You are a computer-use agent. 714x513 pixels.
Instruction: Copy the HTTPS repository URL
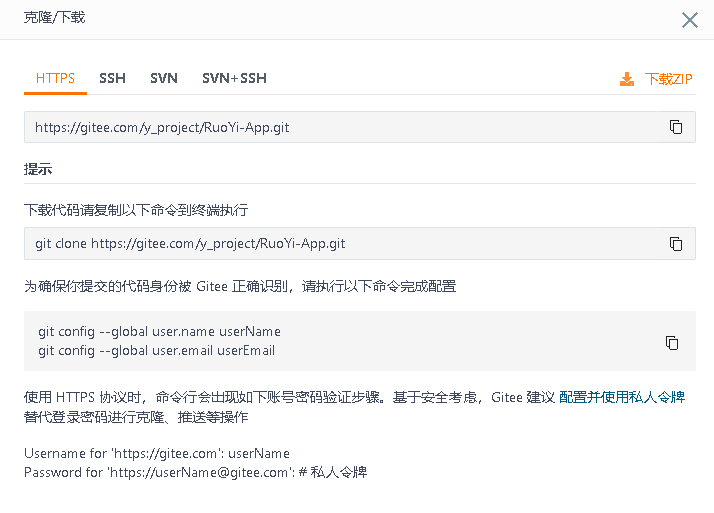tap(676, 127)
